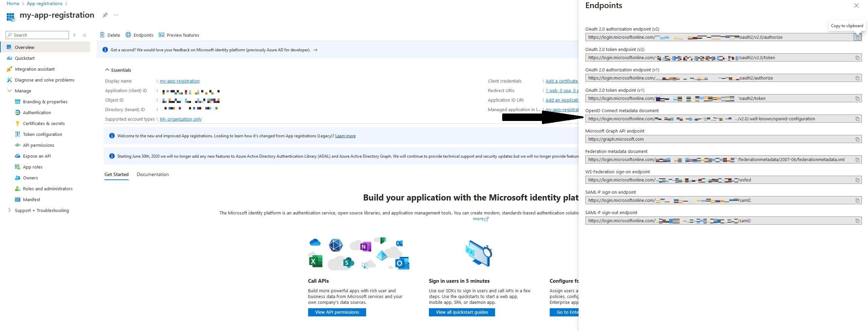Click the View API permissions button
The image size is (868, 331).
pos(337,312)
